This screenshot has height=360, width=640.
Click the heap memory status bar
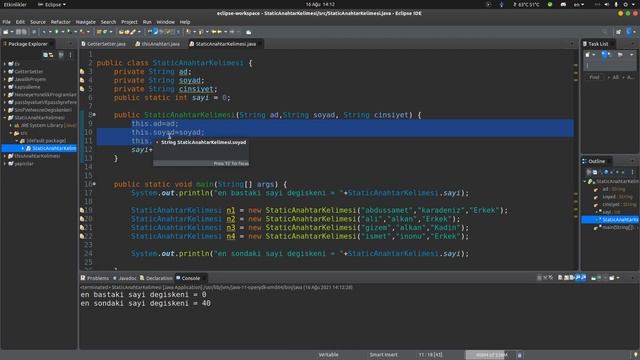[x=490, y=355]
